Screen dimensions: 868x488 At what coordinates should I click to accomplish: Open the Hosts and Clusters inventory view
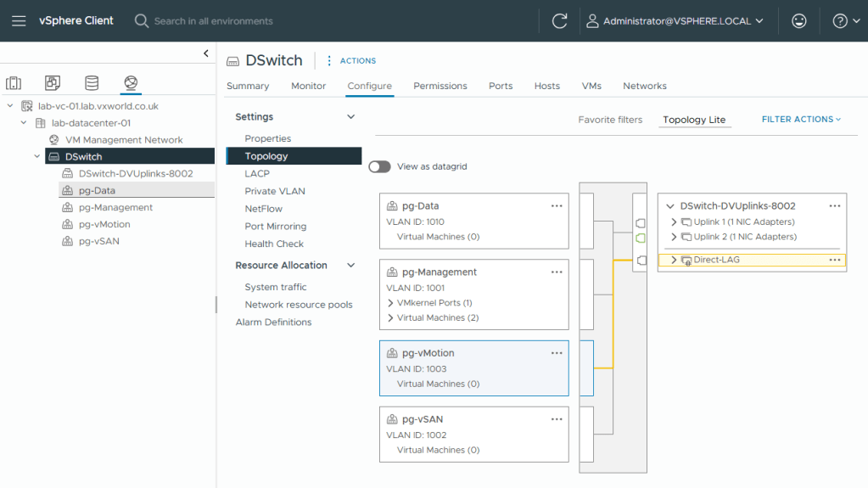pyautogui.click(x=14, y=82)
